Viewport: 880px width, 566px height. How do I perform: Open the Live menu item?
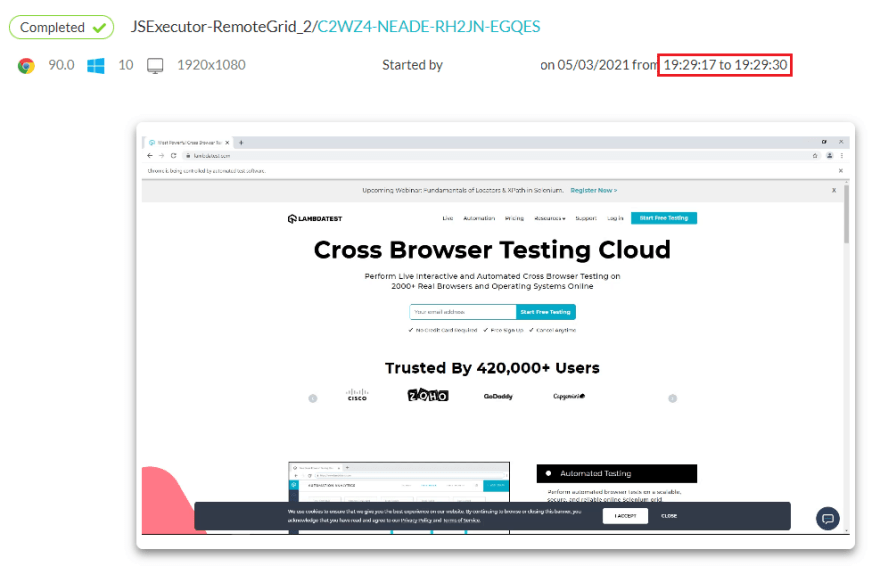(448, 218)
